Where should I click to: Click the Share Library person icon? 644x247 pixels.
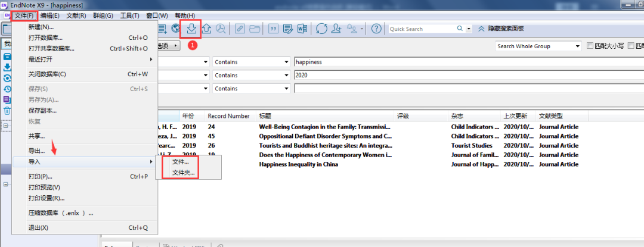pos(337,28)
